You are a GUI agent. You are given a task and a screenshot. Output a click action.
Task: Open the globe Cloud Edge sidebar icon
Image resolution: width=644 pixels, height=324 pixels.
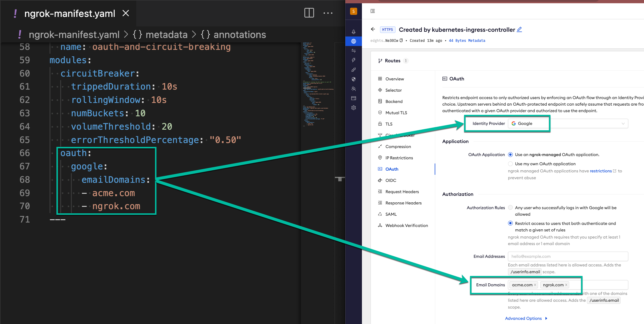click(x=353, y=41)
